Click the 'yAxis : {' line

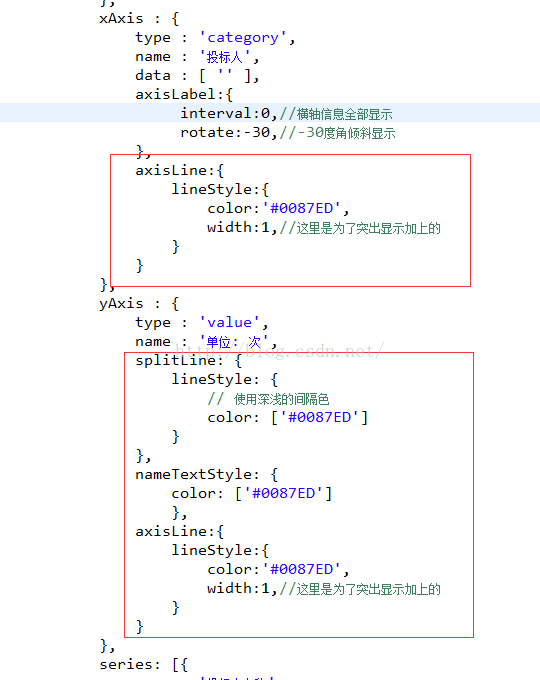point(139,304)
